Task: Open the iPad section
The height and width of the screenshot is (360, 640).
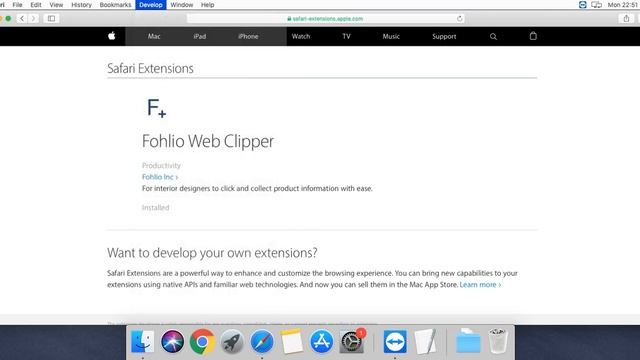Action: 200,36
